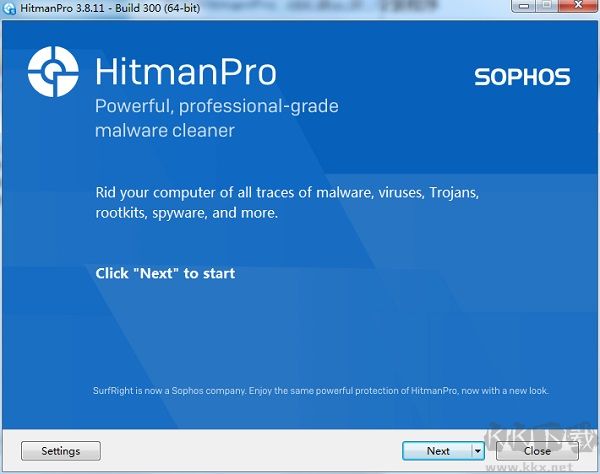
Task: Open the Settings button
Action: tap(61, 451)
